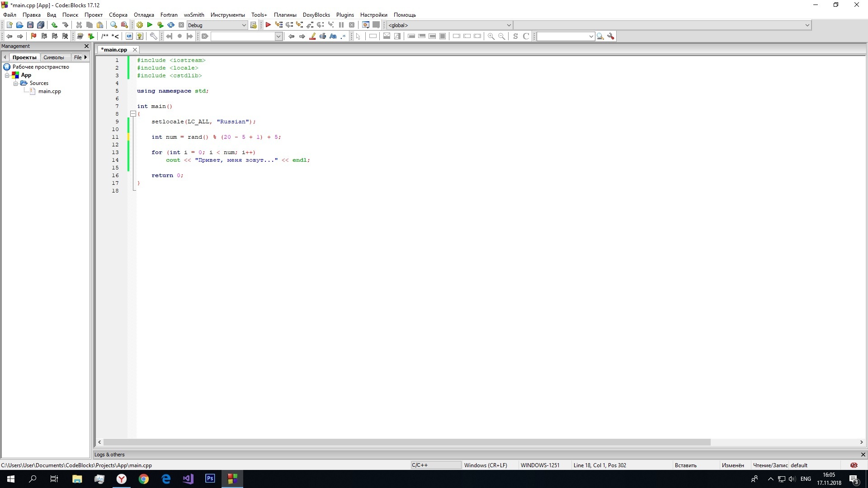Open the Сборка menu
This screenshot has height=488, width=868.
(x=118, y=15)
